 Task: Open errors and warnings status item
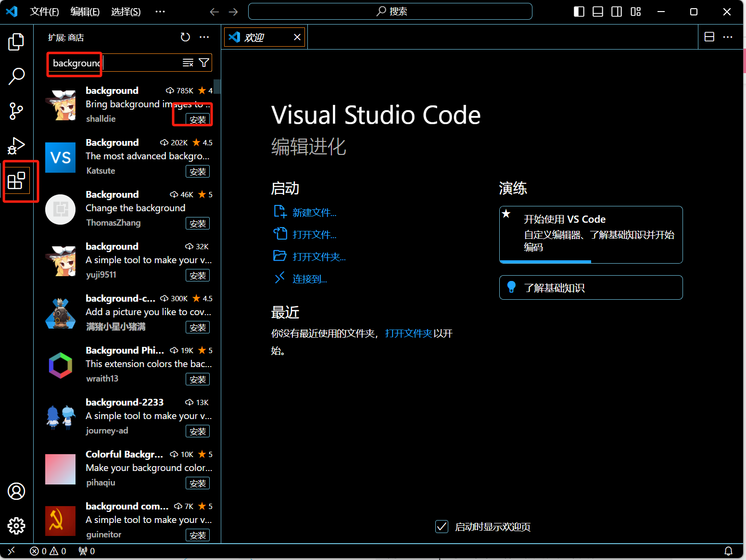pos(48,551)
